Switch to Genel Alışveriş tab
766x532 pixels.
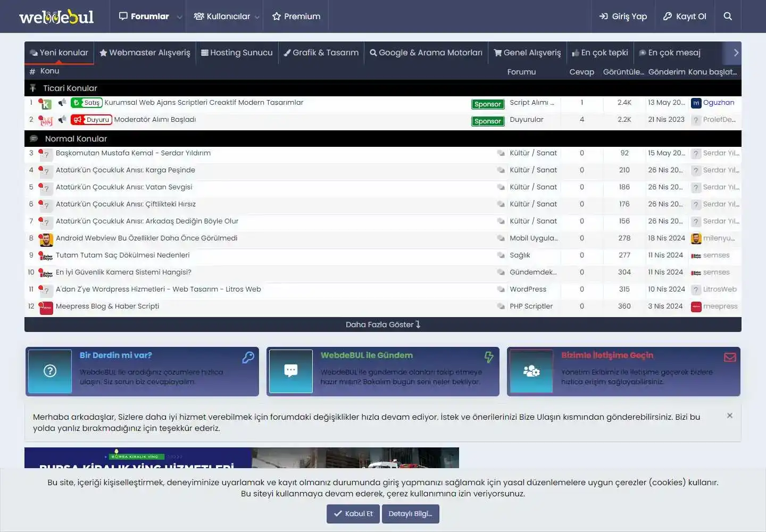pyautogui.click(x=527, y=53)
